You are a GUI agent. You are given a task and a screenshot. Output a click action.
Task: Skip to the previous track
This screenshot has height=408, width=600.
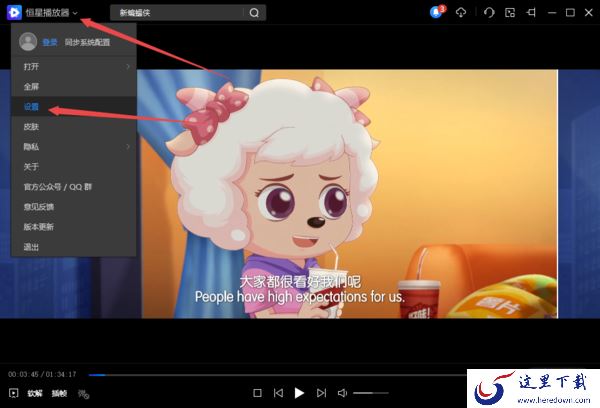pyautogui.click(x=279, y=393)
